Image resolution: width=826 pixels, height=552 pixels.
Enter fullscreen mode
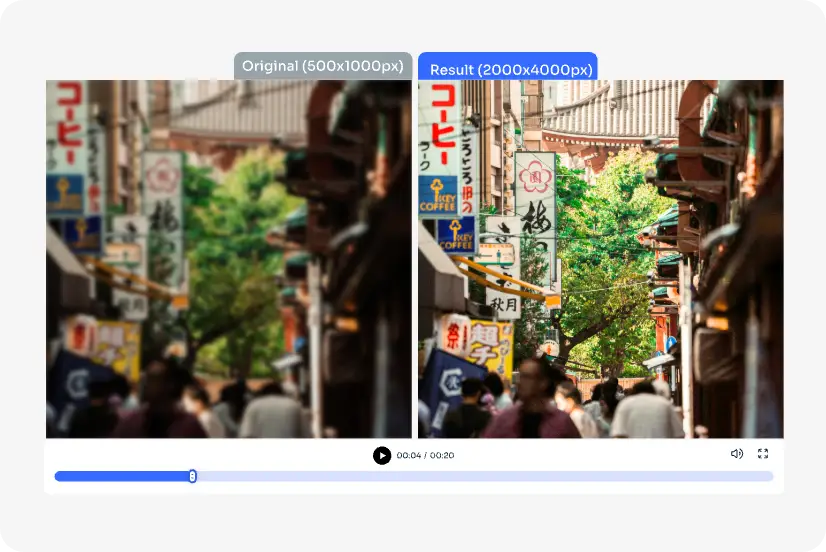pyautogui.click(x=763, y=454)
